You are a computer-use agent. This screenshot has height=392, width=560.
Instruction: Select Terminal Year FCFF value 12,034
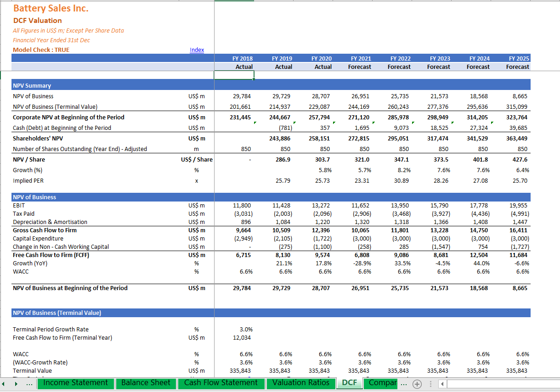click(243, 338)
